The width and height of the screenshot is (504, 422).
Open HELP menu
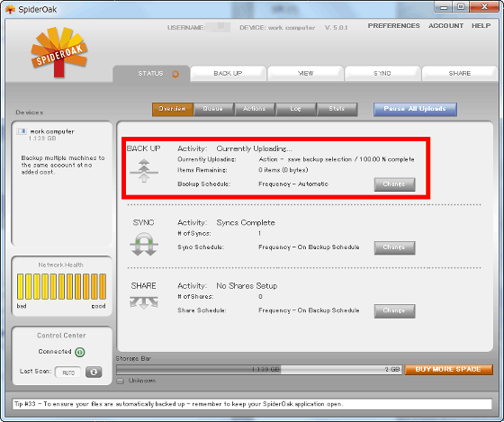pyautogui.click(x=481, y=26)
